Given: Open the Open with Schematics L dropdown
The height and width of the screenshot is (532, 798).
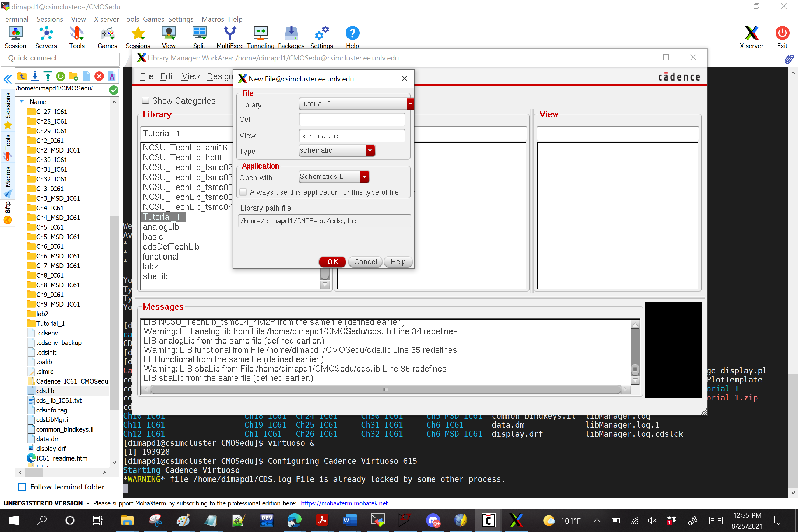Looking at the screenshot, I should click(x=364, y=177).
